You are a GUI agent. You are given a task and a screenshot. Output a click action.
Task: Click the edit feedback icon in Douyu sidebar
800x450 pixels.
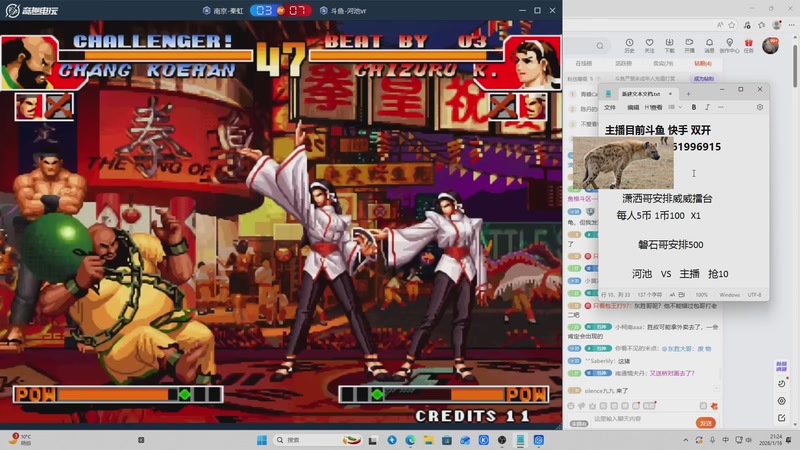pos(782,418)
